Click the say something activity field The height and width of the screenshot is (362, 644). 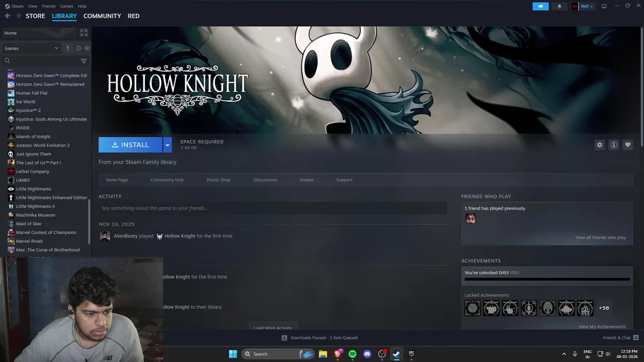273,208
